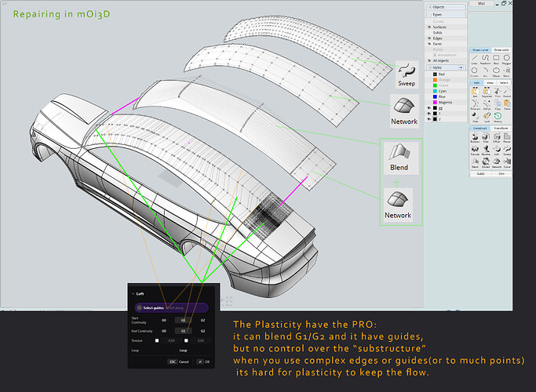Image resolution: width=536 pixels, height=392 pixels.
Task: Select the Freeform curve tool
Action: (x=485, y=59)
